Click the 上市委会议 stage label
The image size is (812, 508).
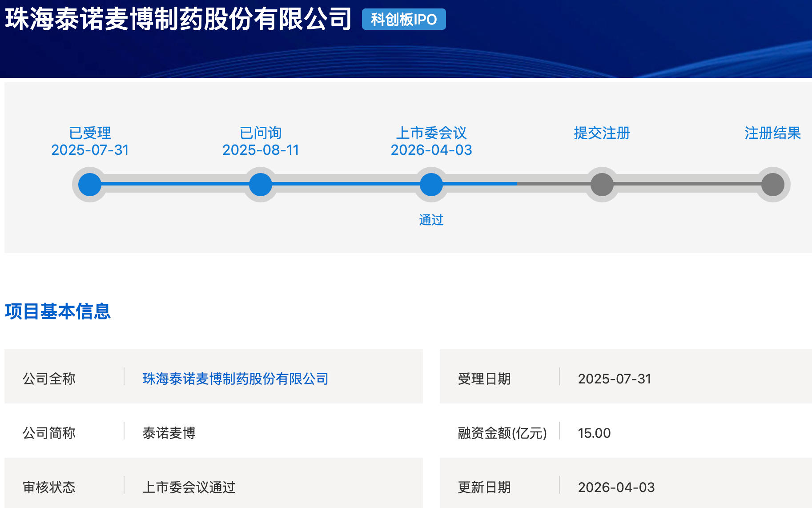431,133
